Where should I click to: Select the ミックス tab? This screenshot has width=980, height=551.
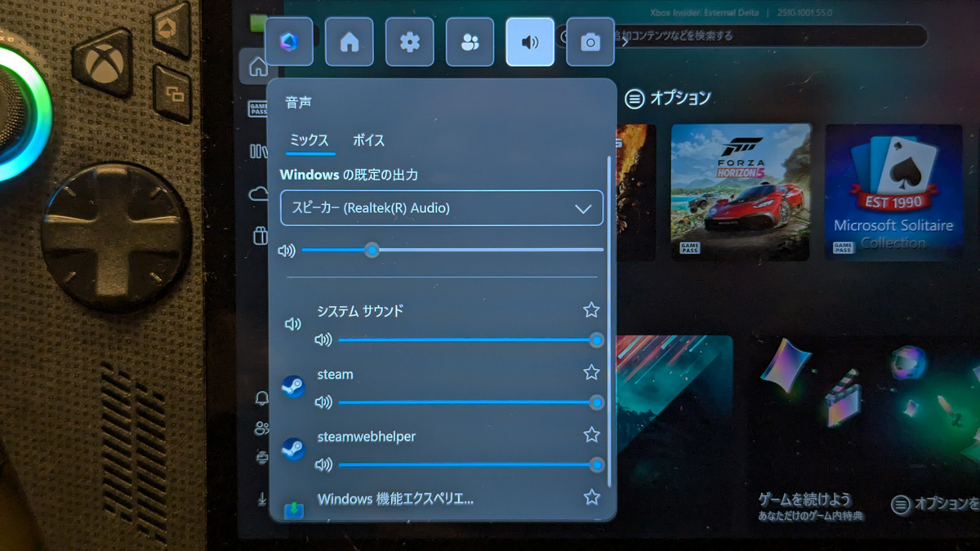[310, 140]
